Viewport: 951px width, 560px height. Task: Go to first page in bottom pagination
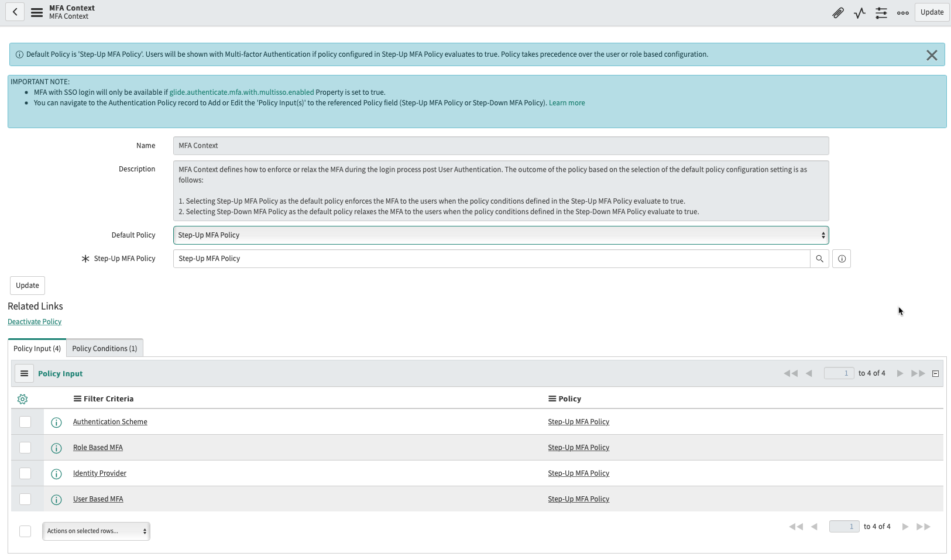pyautogui.click(x=796, y=527)
